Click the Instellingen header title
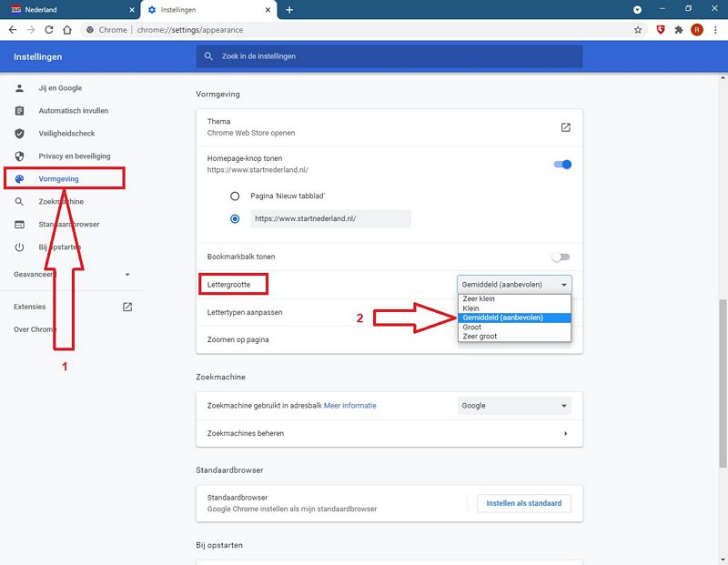728x565 pixels. pos(37,56)
